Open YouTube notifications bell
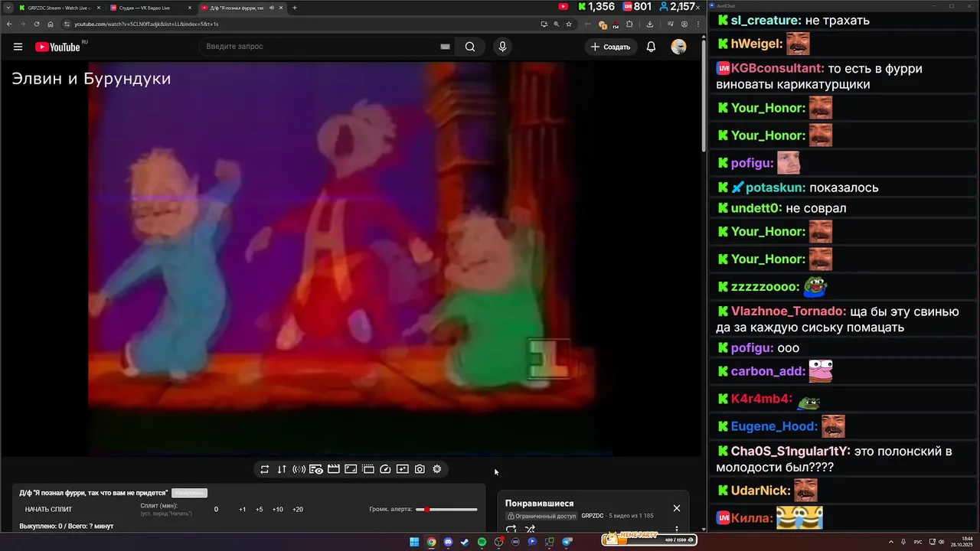This screenshot has height=551, width=980. click(x=651, y=47)
